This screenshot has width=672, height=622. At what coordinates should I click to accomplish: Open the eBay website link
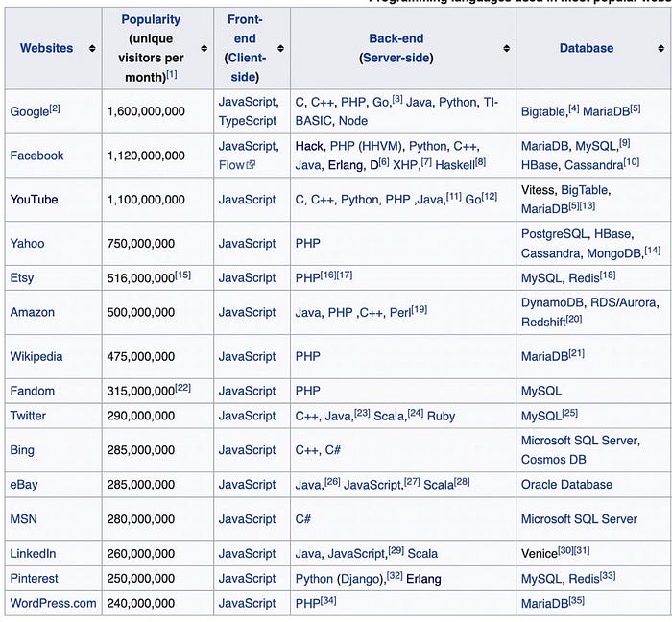(24, 485)
